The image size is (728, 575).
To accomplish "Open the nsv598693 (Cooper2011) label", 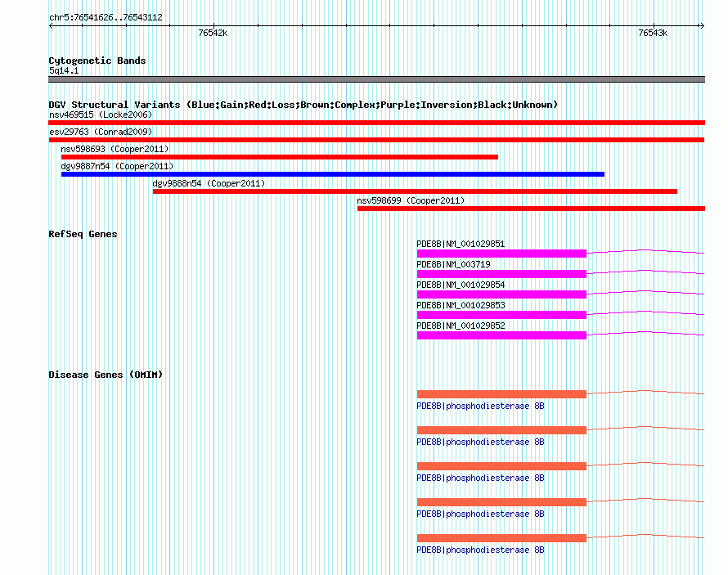I will 115,149.
